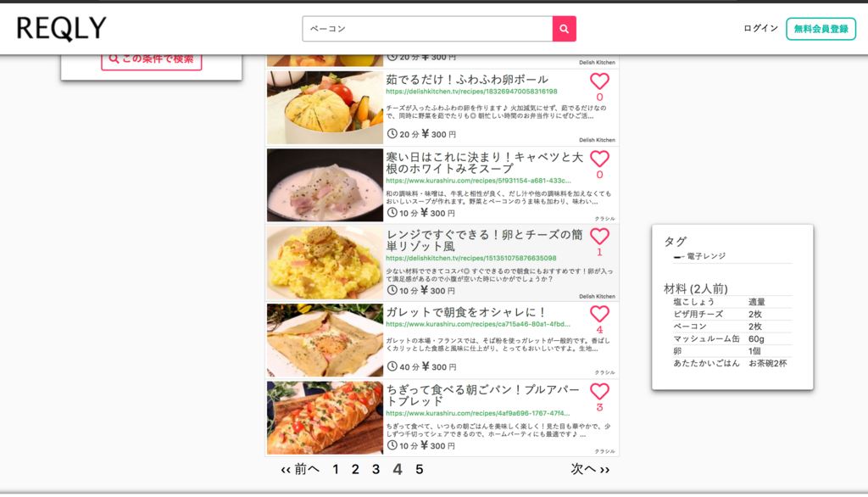Click the kurashiru URL starting 4af9a696
The width and height of the screenshot is (868, 497).
478,413
